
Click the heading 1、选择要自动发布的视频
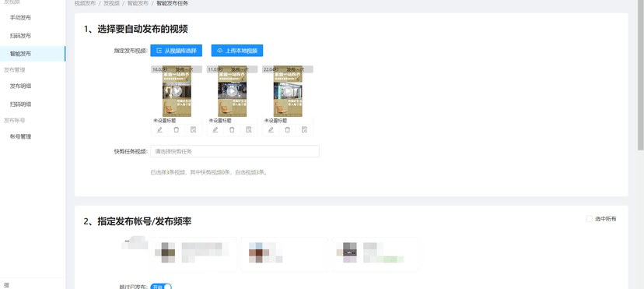pos(136,29)
